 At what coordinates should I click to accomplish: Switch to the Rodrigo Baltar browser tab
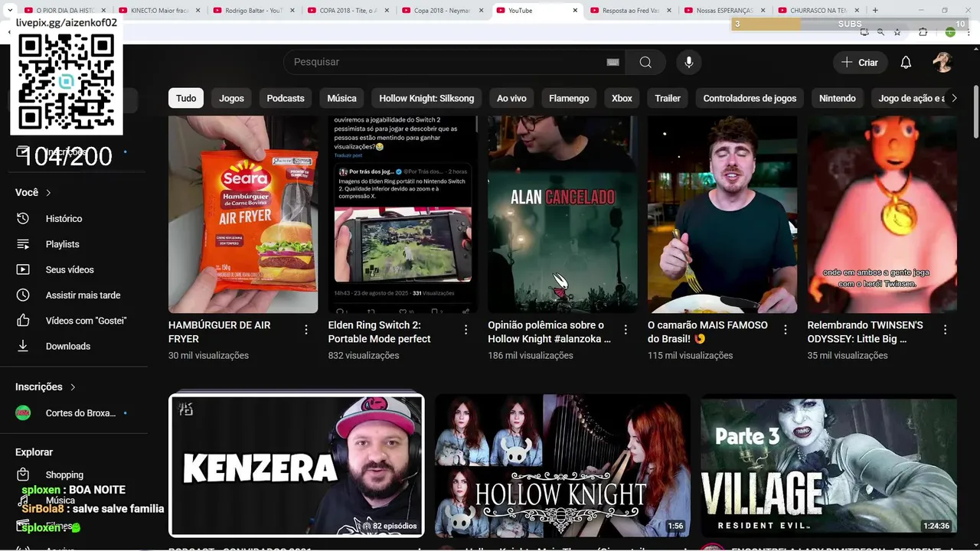coord(253,11)
